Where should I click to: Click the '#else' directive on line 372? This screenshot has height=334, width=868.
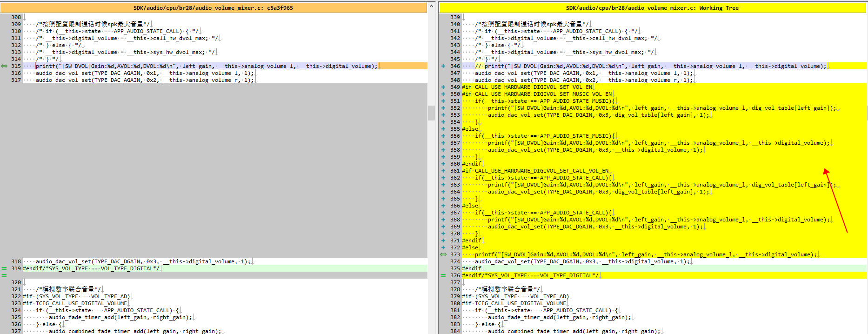[470, 247]
